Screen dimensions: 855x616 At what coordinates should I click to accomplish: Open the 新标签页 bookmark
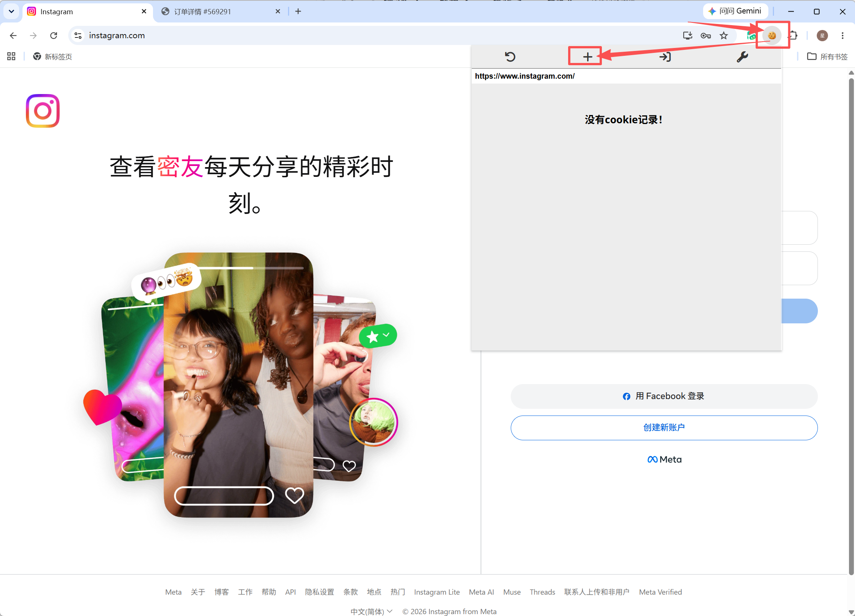52,57
